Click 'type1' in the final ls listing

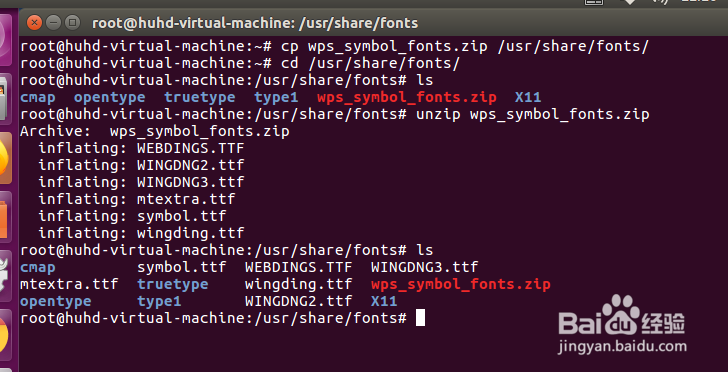[x=159, y=302]
